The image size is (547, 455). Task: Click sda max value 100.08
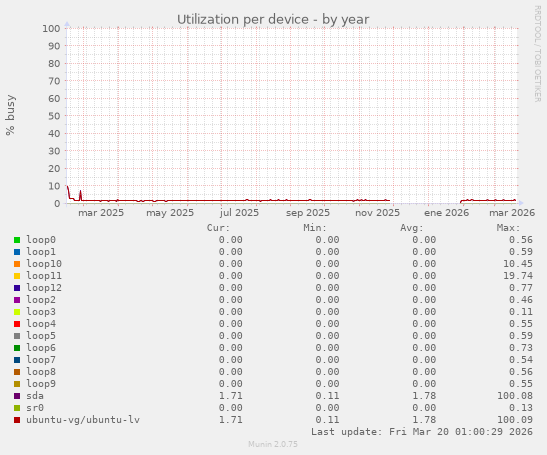tap(515, 396)
